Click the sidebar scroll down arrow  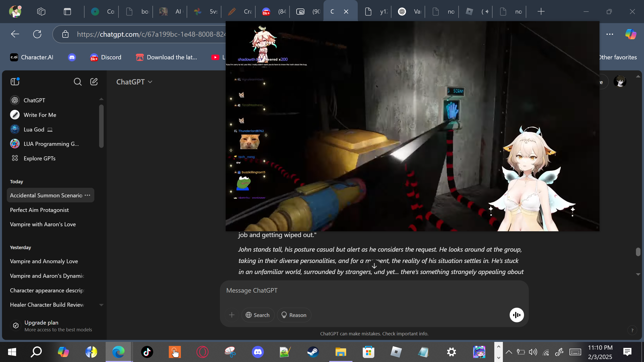pos(101,305)
